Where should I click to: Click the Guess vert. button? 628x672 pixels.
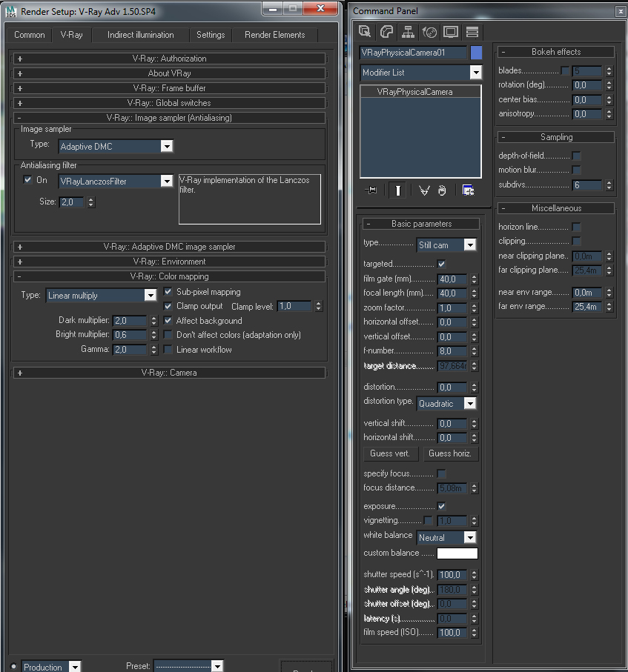click(x=390, y=453)
